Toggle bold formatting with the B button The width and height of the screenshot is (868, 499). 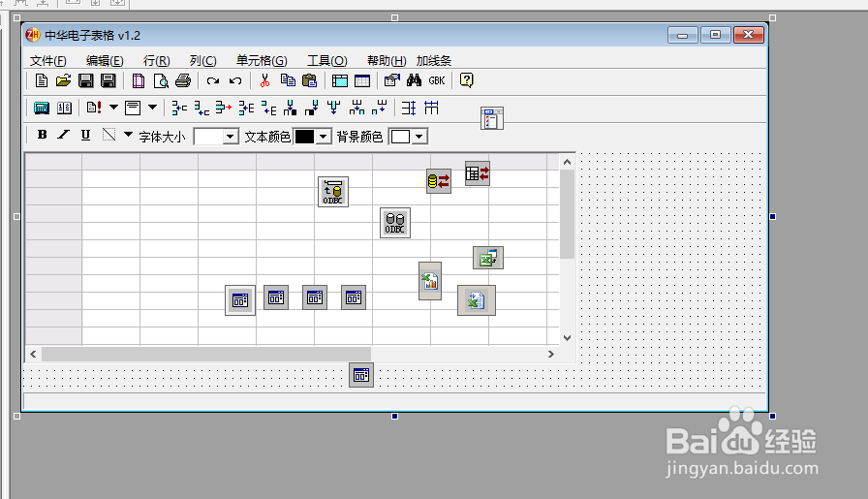(x=42, y=135)
